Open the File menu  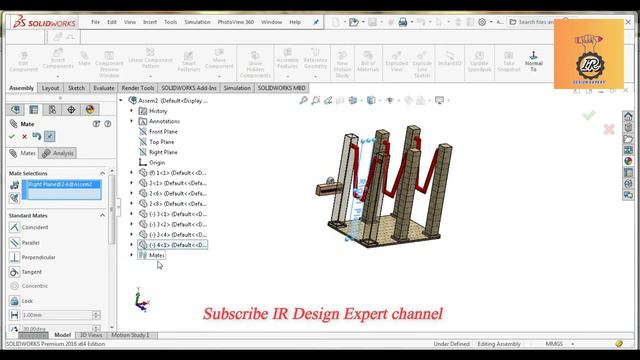pyautogui.click(x=95, y=22)
